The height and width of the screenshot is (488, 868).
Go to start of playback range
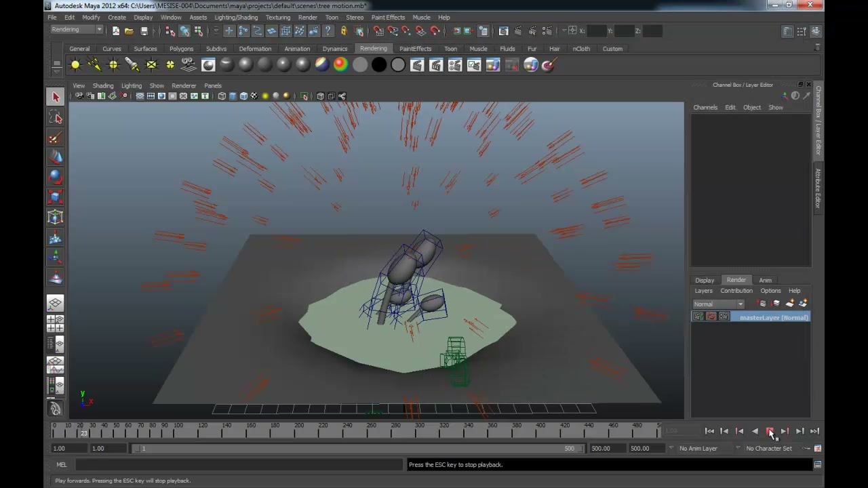(709, 431)
